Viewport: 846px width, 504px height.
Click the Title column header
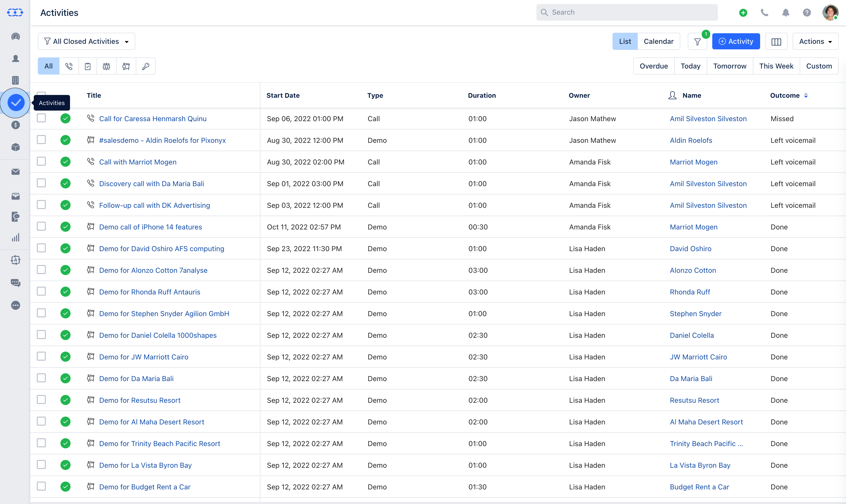94,95
